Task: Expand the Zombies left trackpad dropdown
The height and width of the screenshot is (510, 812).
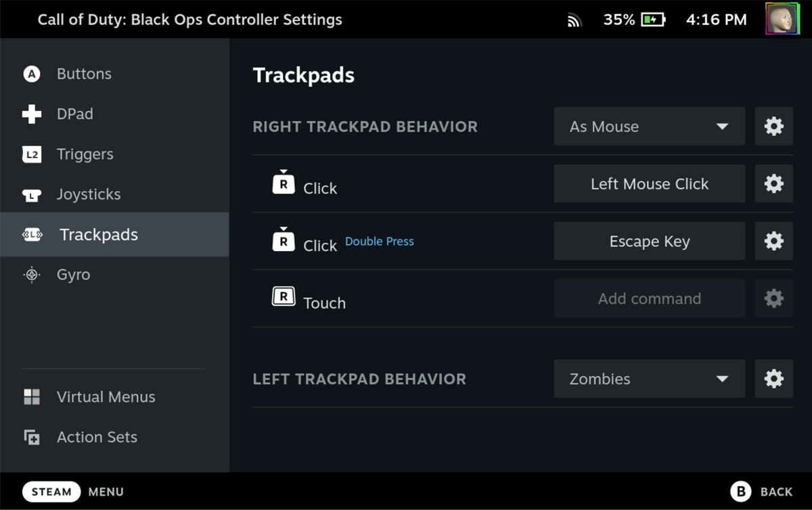Action: pos(649,379)
